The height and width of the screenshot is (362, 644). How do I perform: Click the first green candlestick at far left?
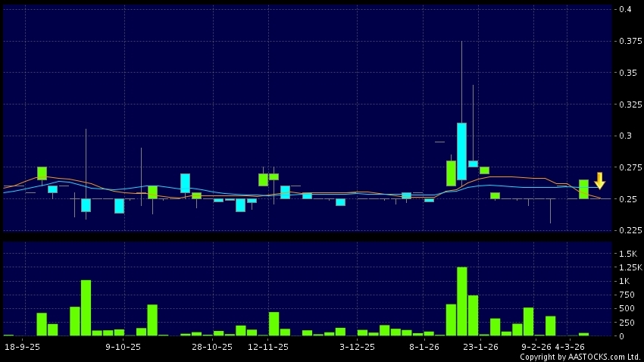(42, 173)
